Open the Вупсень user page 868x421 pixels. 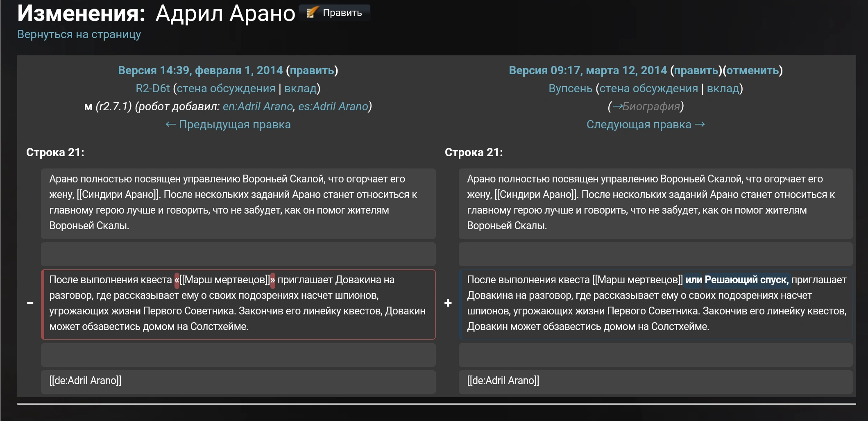(x=570, y=89)
